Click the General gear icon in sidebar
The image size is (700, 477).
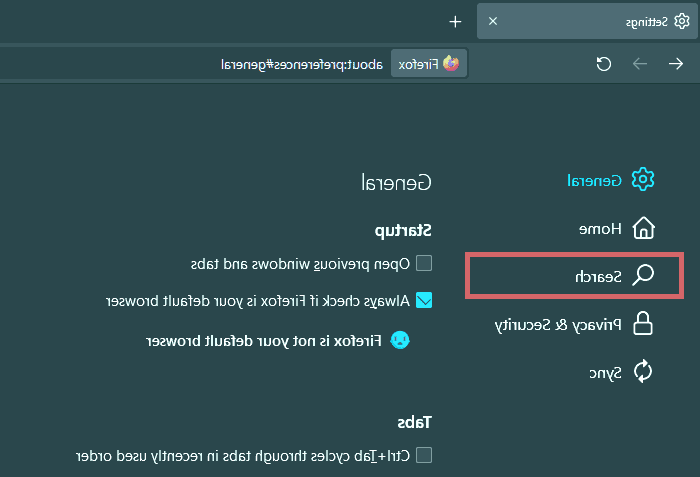point(644,180)
